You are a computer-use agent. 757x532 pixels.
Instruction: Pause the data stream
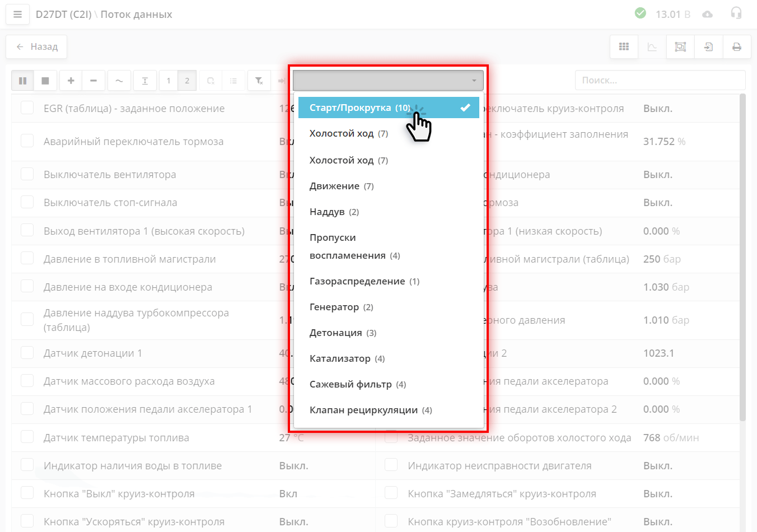22,81
